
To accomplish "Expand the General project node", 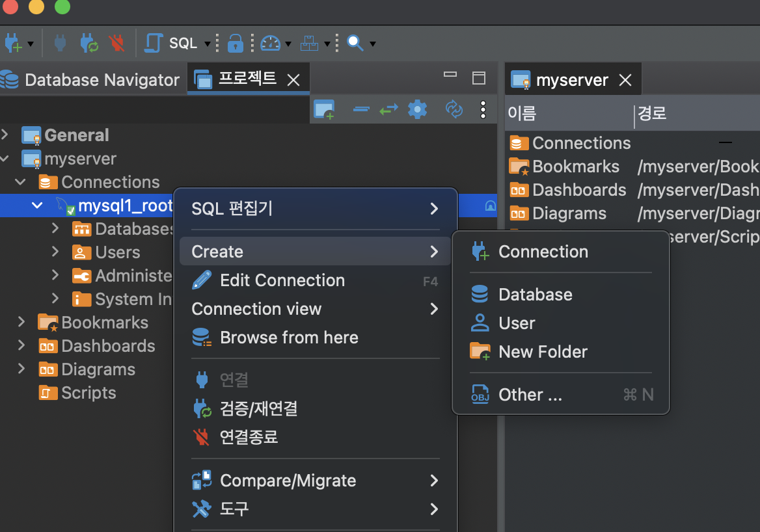I will 5,135.
